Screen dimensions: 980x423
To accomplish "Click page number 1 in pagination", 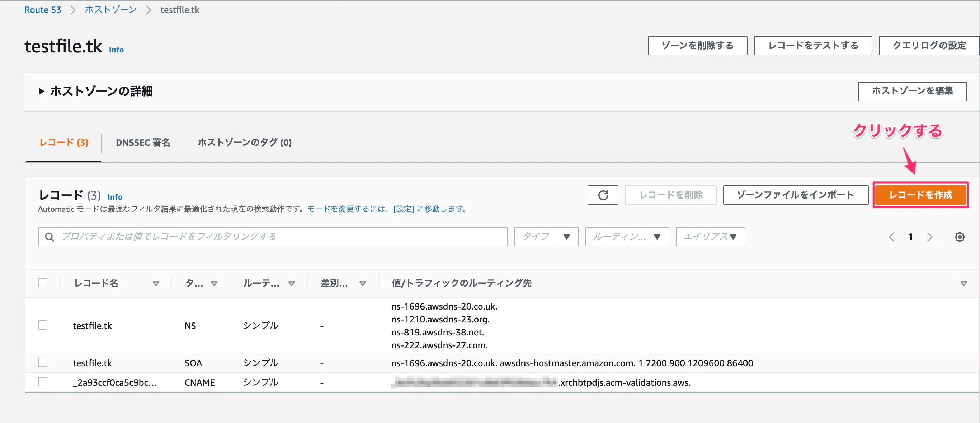I will pos(910,237).
